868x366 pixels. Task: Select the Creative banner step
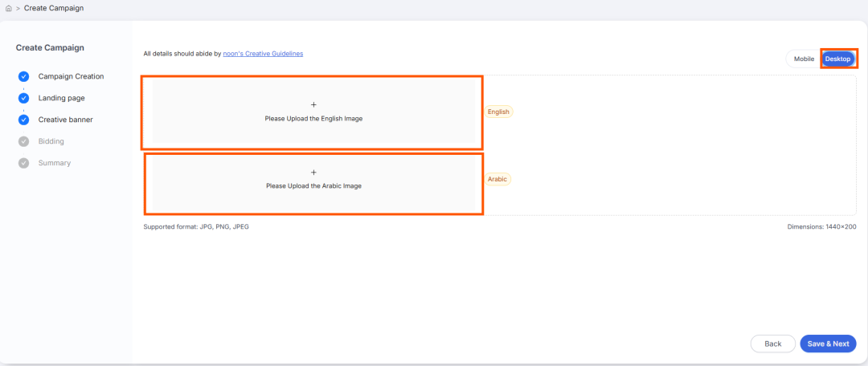65,120
